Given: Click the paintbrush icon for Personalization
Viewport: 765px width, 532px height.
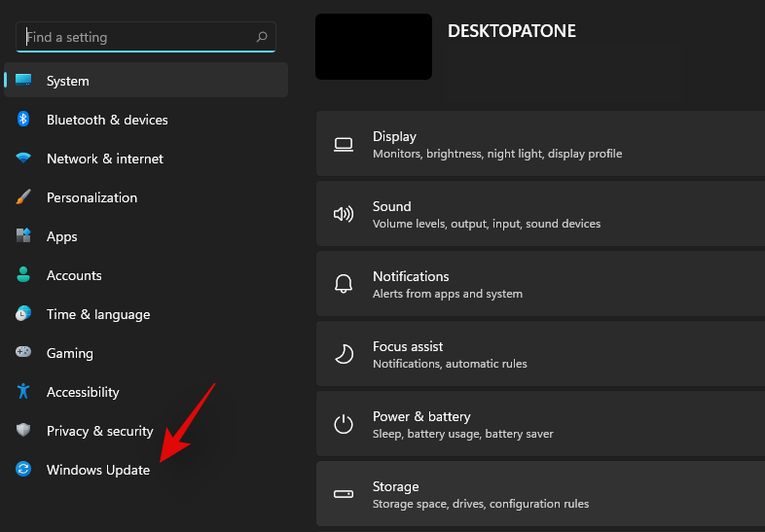Looking at the screenshot, I should click(x=23, y=197).
